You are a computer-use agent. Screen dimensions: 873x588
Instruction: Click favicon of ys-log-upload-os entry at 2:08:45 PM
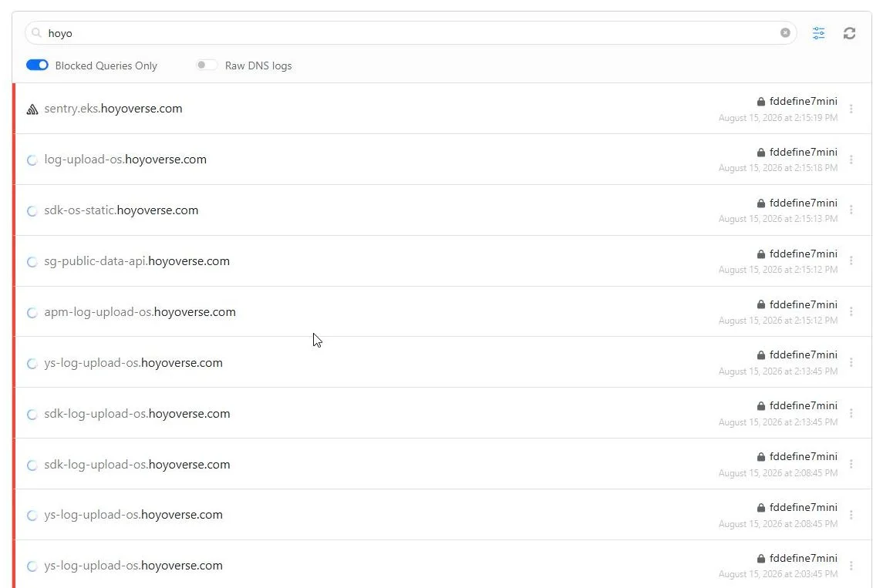click(x=32, y=516)
